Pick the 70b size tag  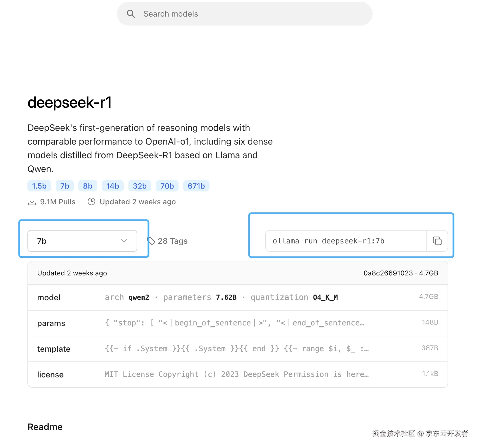pos(167,186)
